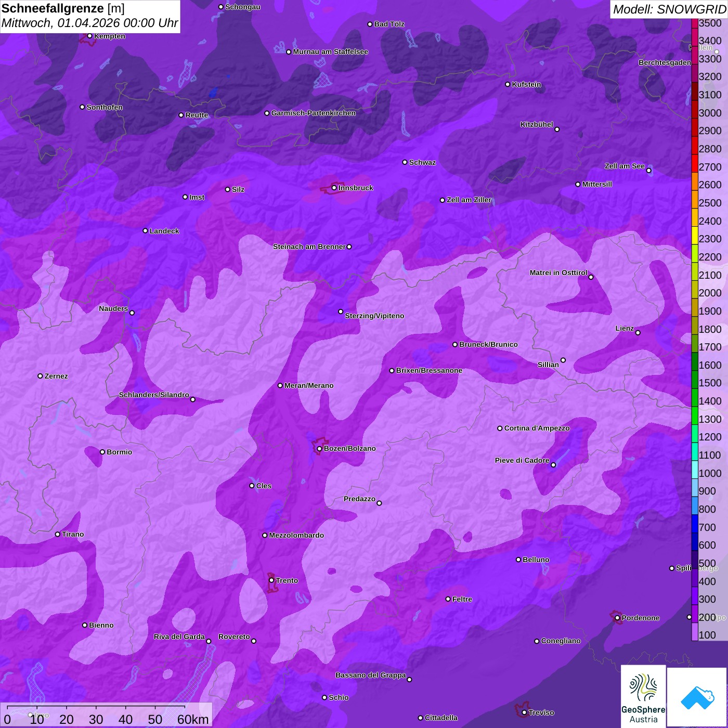
Task: Click the '60km' scale bar label
Action: 193,719
